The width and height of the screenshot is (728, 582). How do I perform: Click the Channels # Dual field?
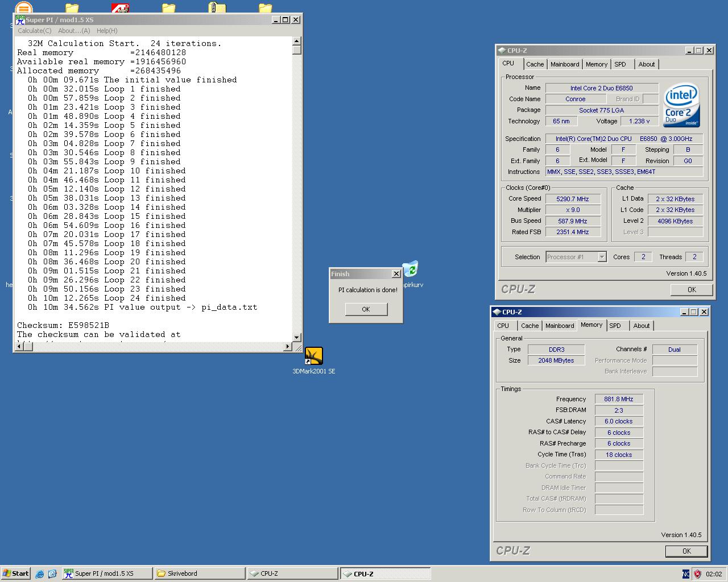point(675,350)
